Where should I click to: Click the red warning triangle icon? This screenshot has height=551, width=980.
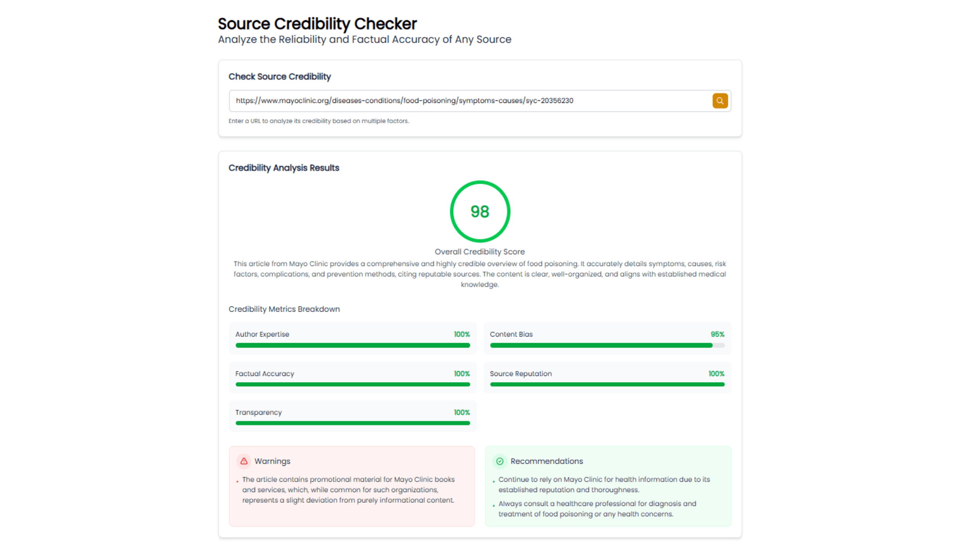(244, 461)
